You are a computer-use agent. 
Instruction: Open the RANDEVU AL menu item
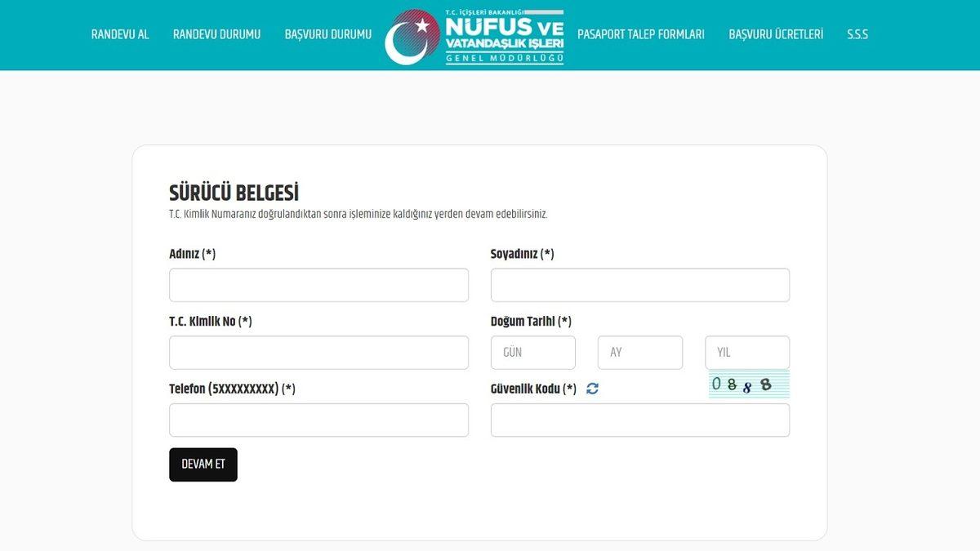coord(120,34)
